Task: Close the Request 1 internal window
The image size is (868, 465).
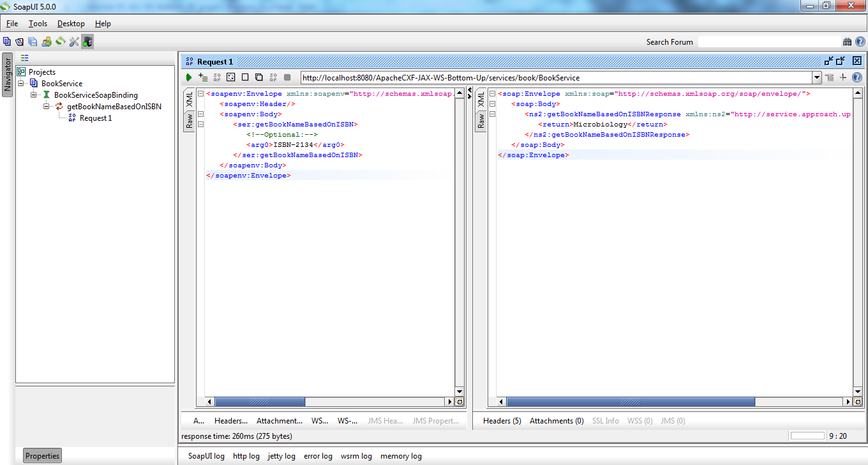Action: 857,61
